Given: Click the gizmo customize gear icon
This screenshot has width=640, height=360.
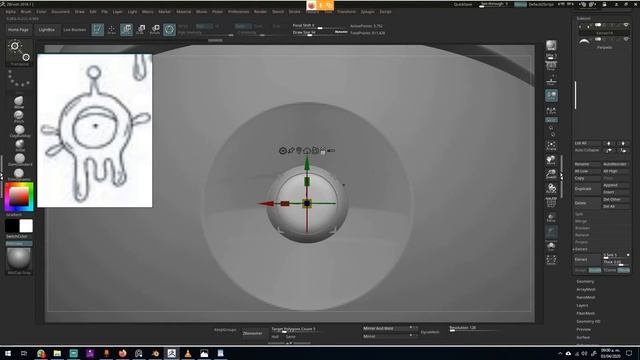Looking at the screenshot, I should click(282, 151).
